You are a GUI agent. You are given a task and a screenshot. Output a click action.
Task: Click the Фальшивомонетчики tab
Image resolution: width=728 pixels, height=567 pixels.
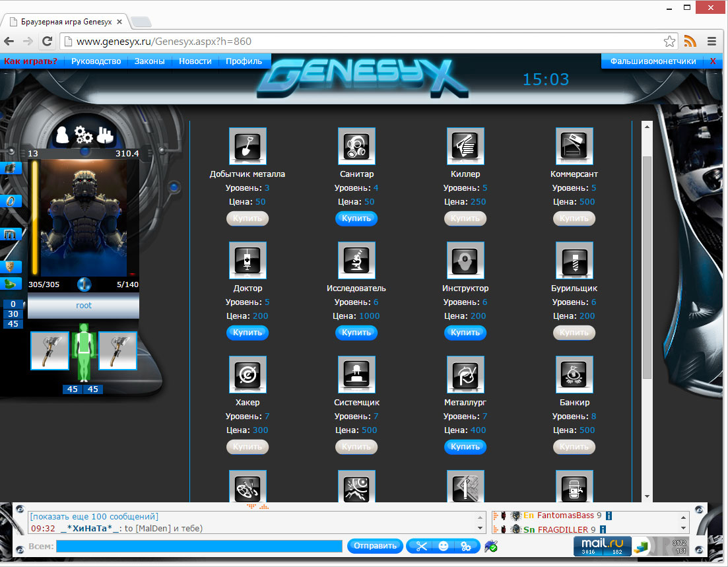pyautogui.click(x=653, y=61)
